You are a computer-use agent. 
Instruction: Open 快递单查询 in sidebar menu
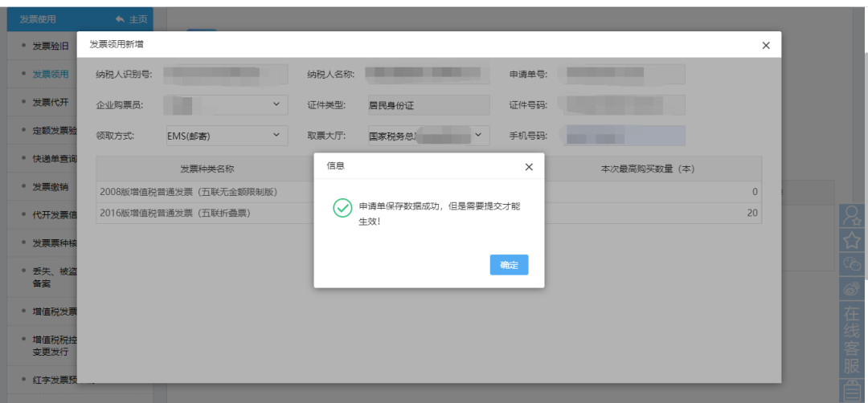click(x=55, y=159)
